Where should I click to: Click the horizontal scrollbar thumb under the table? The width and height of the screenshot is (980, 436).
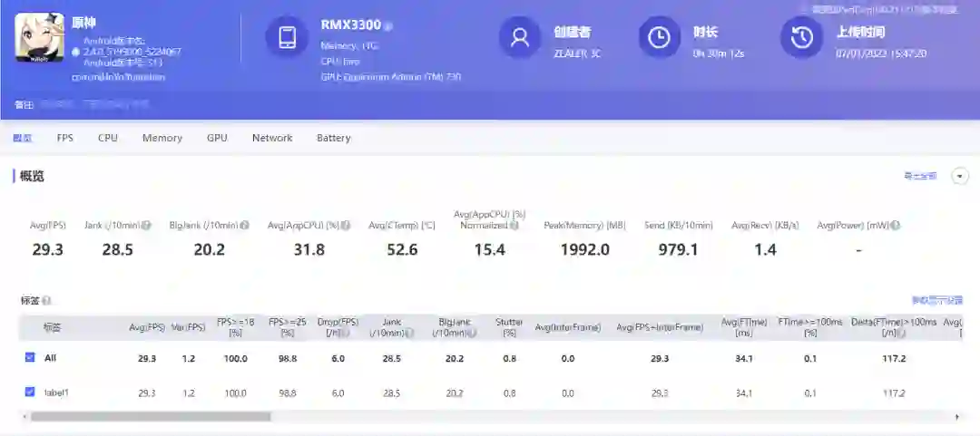coord(151,417)
